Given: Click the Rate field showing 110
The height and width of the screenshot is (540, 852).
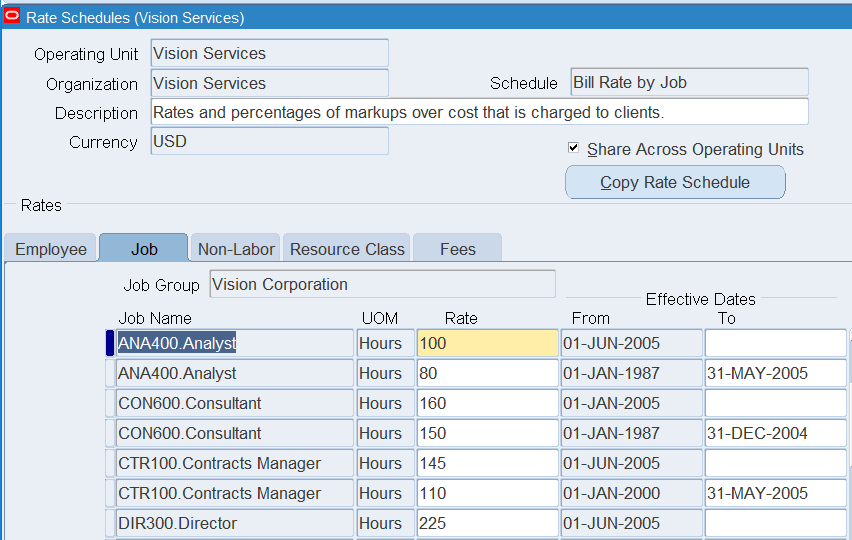Looking at the screenshot, I should [x=487, y=493].
